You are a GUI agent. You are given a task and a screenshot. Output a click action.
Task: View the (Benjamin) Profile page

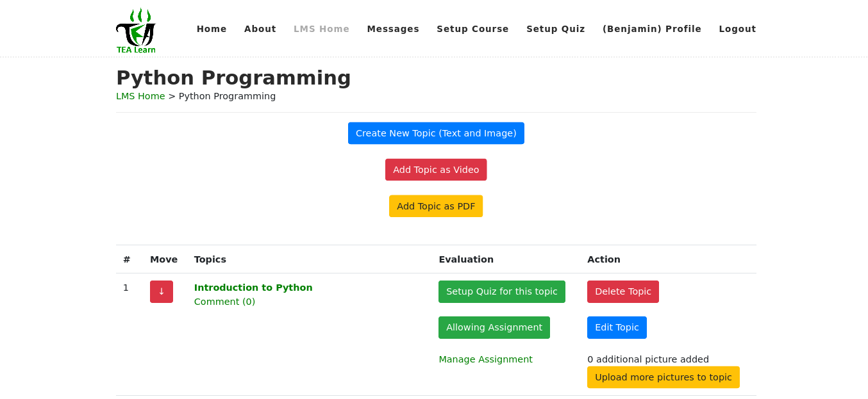pos(651,29)
